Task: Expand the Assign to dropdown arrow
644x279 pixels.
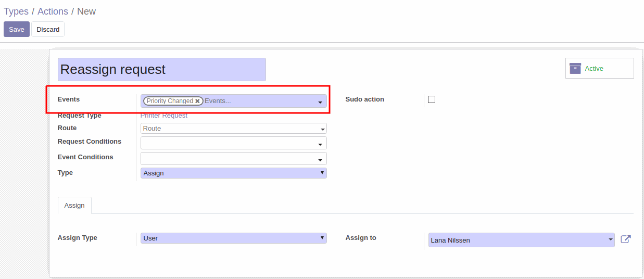Action: (x=611, y=240)
